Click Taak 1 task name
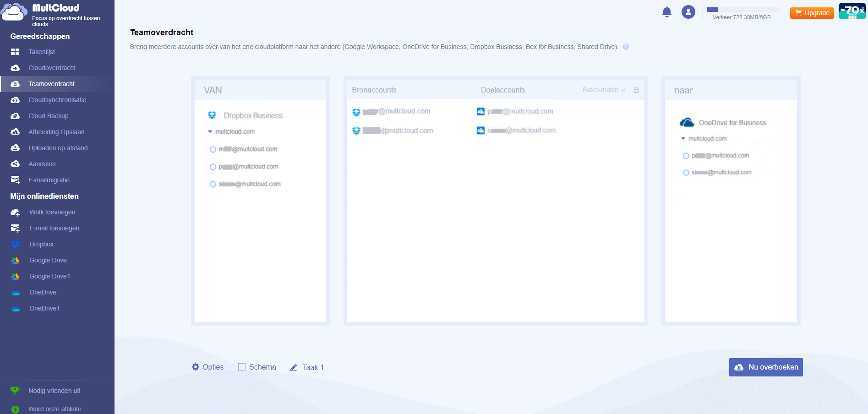This screenshot has width=868, height=414. [313, 367]
